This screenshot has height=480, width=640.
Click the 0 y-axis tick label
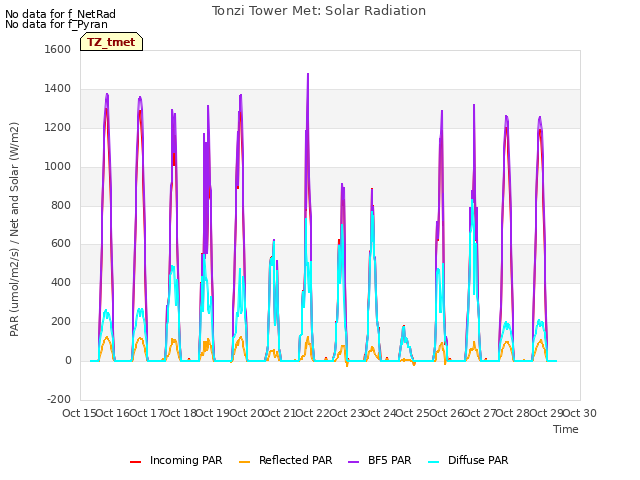[x=68, y=360]
